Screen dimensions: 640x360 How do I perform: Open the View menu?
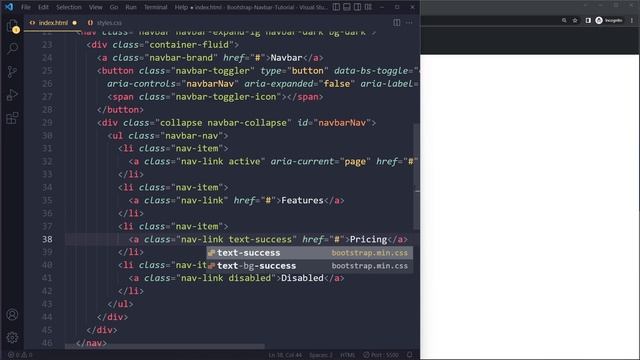[x=96, y=7]
